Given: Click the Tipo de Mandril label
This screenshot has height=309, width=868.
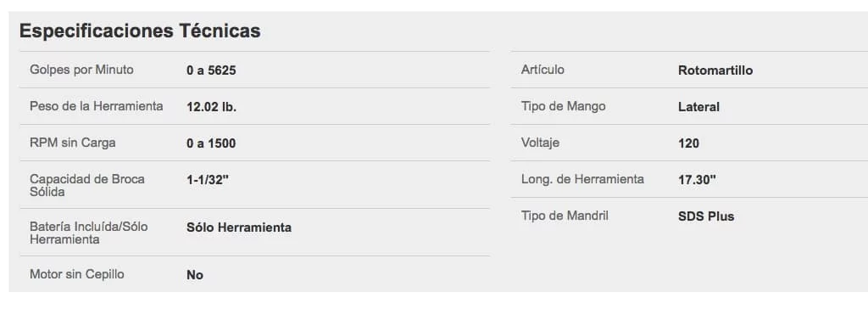Looking at the screenshot, I should tap(565, 216).
